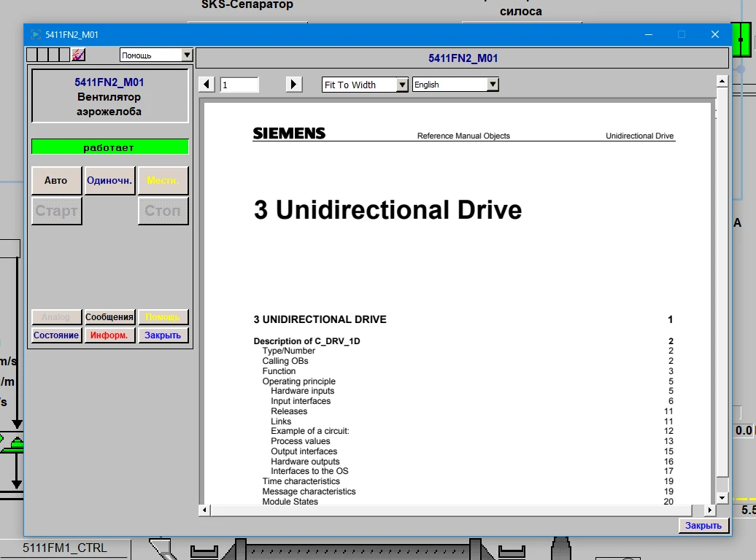Click horizontal scrollbar left arrow
Screen dimensions: 756x560
[x=204, y=510]
